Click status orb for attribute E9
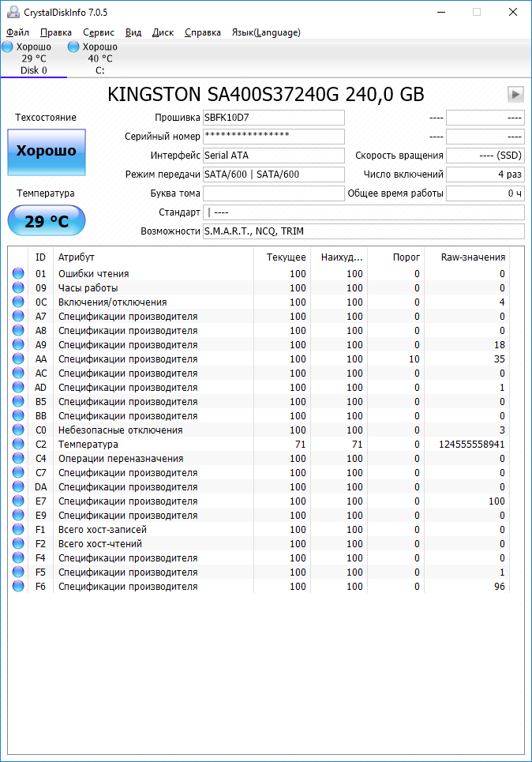532x762 pixels. pyautogui.click(x=18, y=515)
